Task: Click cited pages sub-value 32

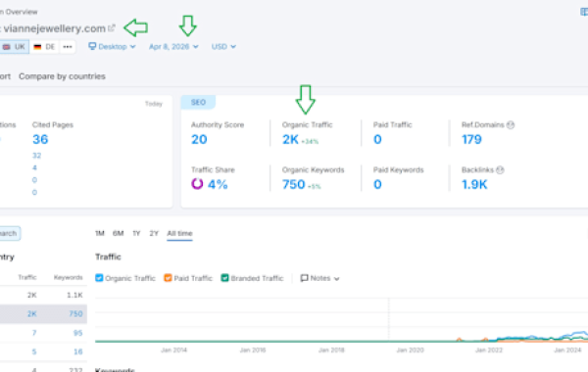Action: pyautogui.click(x=36, y=156)
